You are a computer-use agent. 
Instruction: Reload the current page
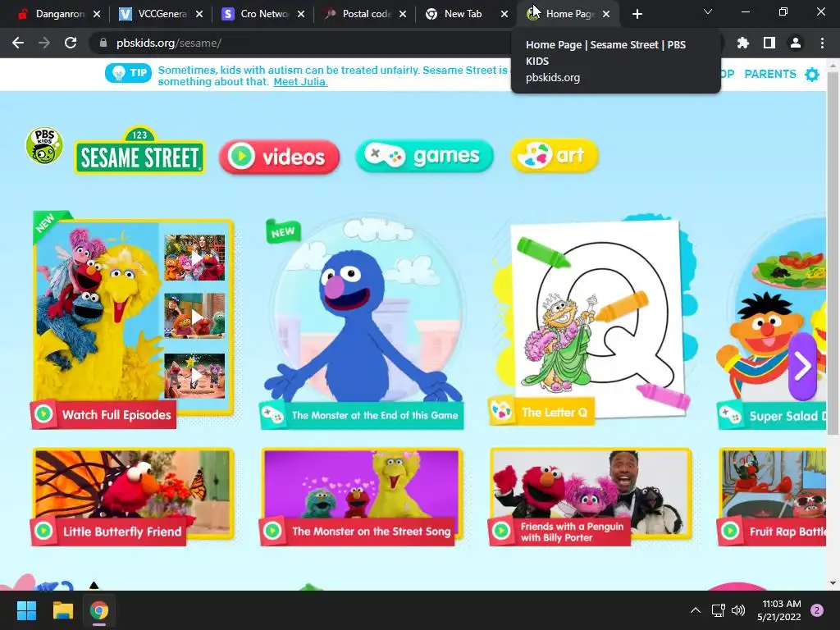coord(71,43)
